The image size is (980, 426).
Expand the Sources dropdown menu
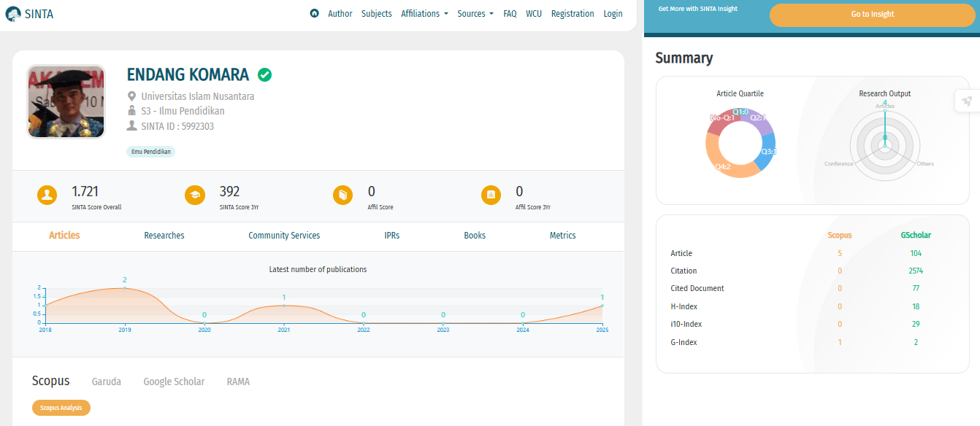coord(475,14)
